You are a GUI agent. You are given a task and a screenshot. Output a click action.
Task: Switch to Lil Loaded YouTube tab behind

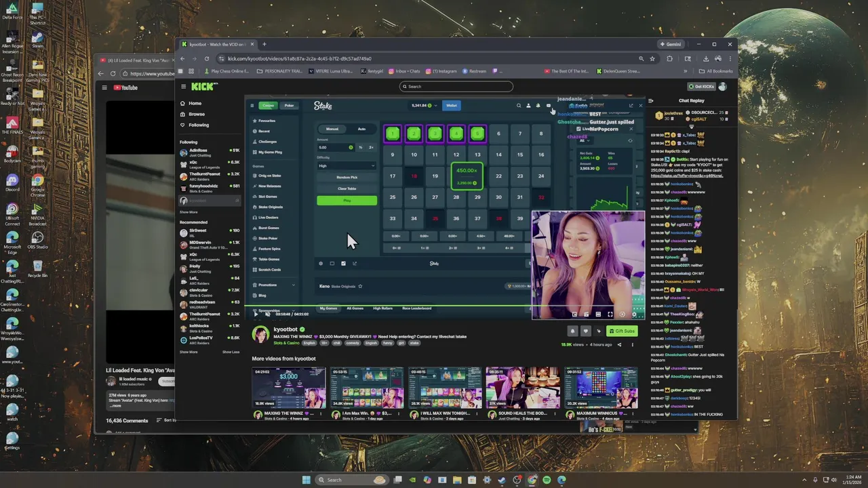click(138, 60)
